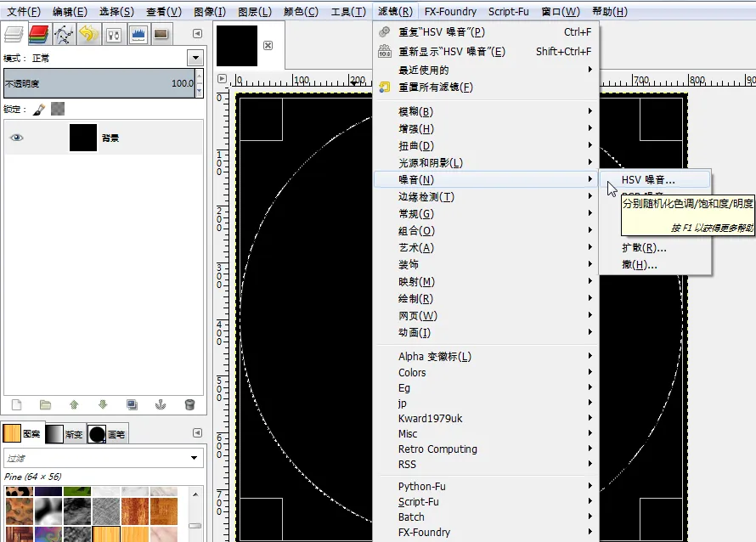The height and width of the screenshot is (542, 756).
Task: Select the black image thumbnail tab
Action: [237, 46]
